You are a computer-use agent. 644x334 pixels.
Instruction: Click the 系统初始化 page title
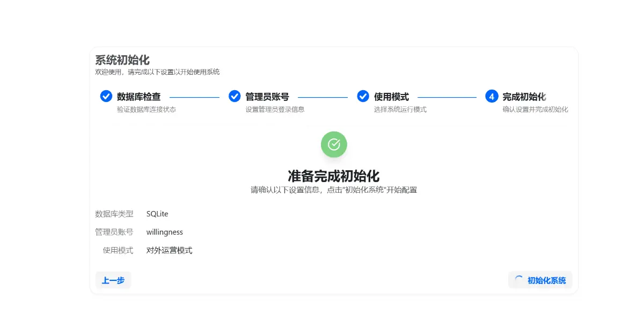click(x=121, y=60)
